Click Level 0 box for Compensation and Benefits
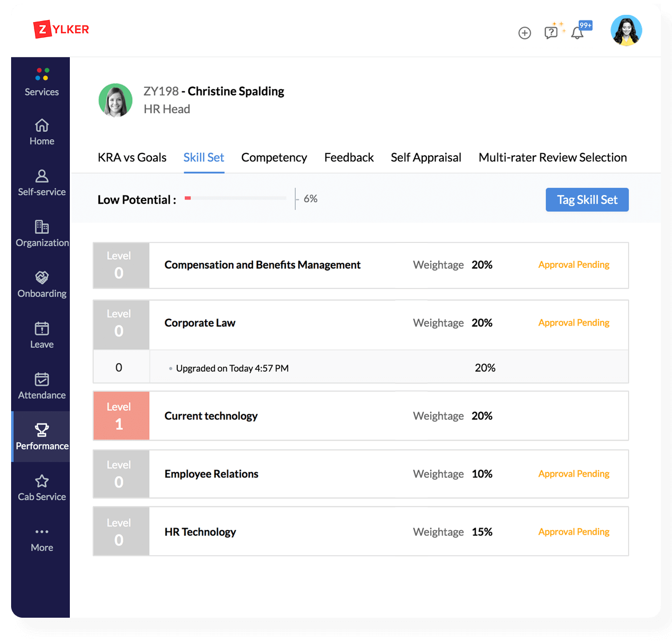Image resolution: width=672 pixels, height=641 pixels. 121,265
